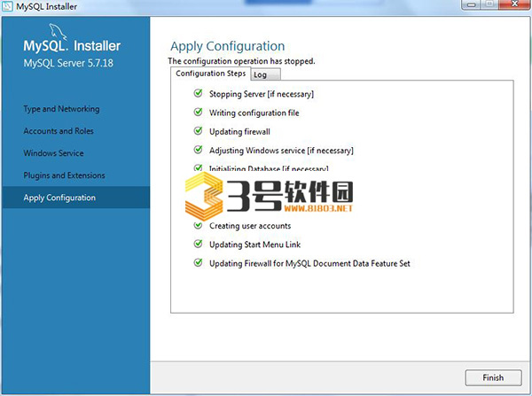Click 'The configuration operation has stopped.' message
This screenshot has width=532, height=396.
tap(241, 61)
